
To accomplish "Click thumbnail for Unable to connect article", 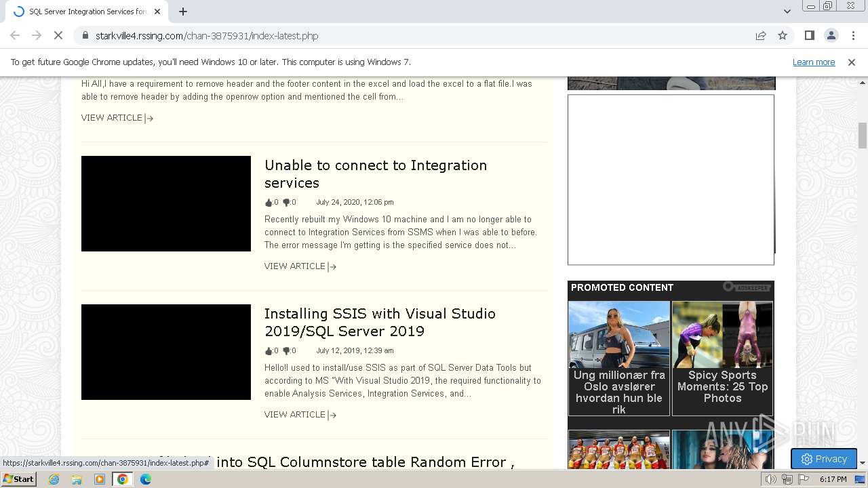I will coord(166,203).
